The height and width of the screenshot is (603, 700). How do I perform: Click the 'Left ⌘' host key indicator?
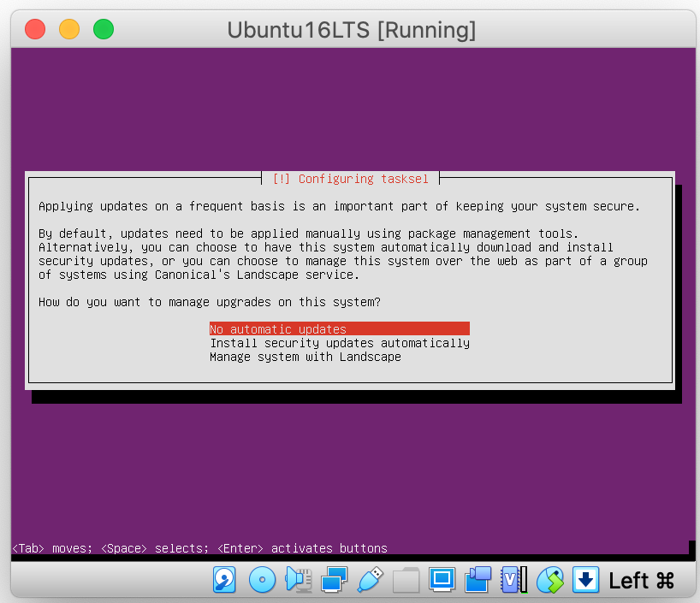click(x=641, y=581)
